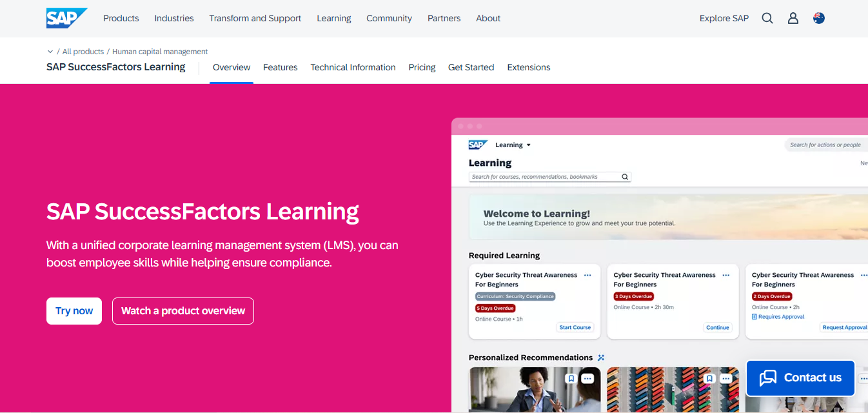The width and height of the screenshot is (868, 413).
Task: Click the chat bubble icon on Contact us
Action: pyautogui.click(x=768, y=378)
